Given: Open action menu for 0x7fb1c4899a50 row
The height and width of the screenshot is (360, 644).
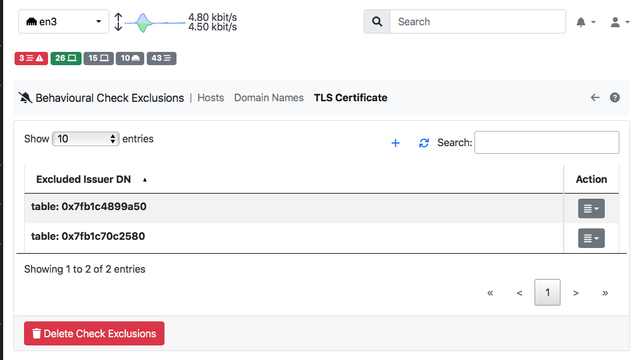Looking at the screenshot, I should 591,209.
